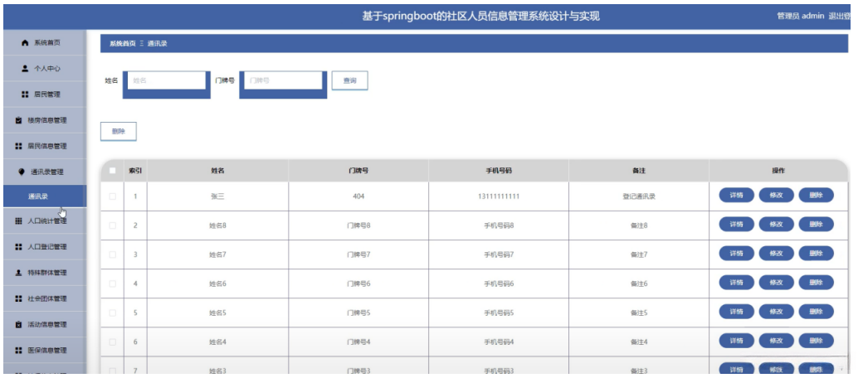Check the box for row 姓名5
868x378 pixels.
(112, 313)
